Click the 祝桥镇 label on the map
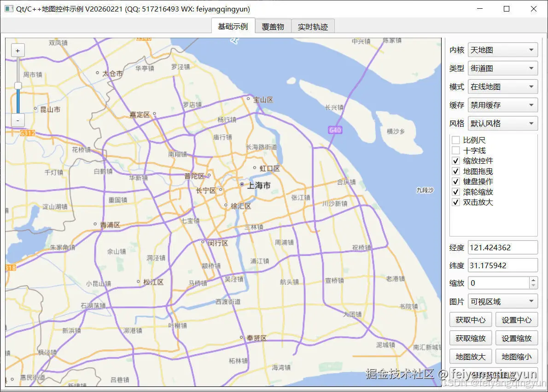548x392 pixels. [361, 248]
